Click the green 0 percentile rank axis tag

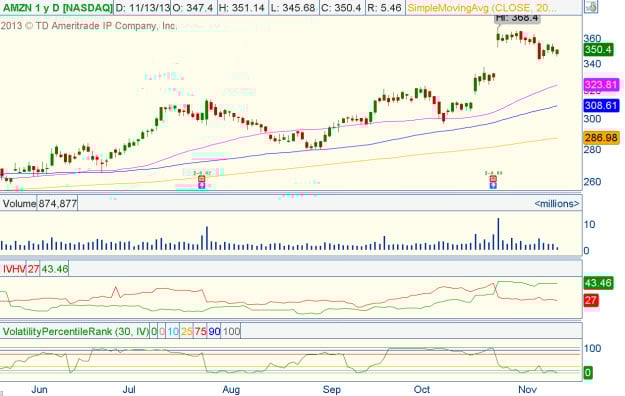click(588, 373)
